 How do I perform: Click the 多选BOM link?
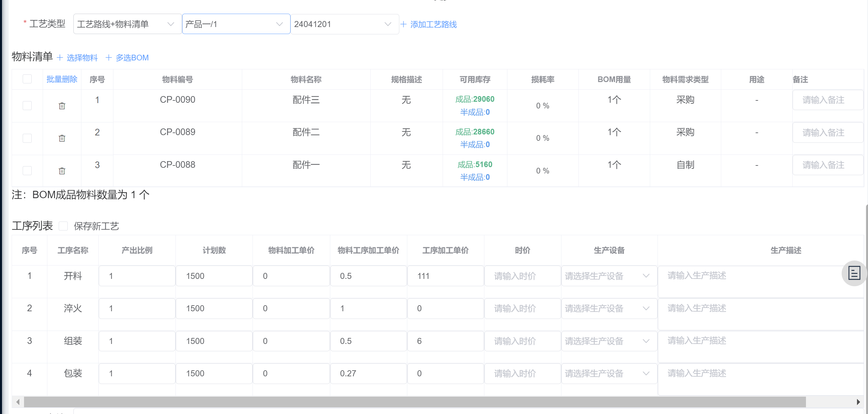[132, 58]
